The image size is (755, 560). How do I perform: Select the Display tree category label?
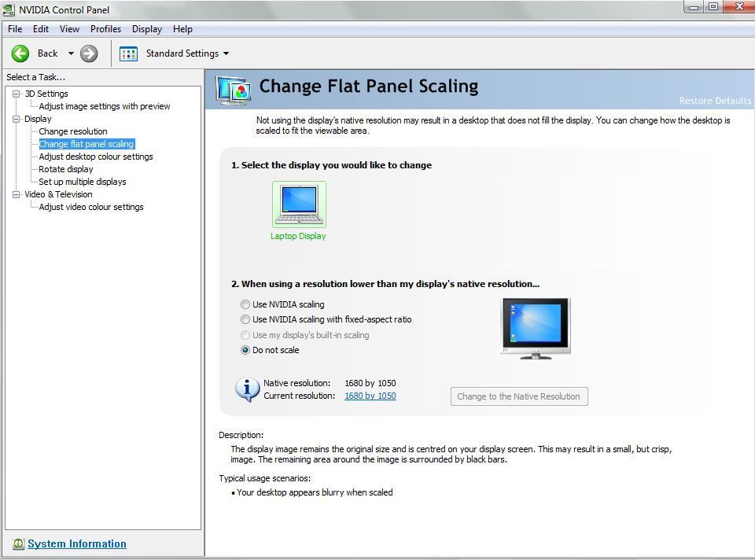[38, 119]
